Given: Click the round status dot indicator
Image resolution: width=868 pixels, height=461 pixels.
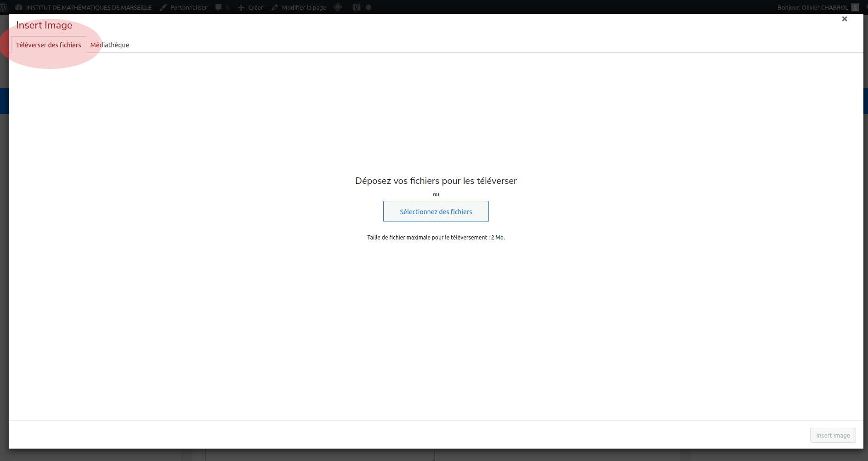Looking at the screenshot, I should pos(369,7).
